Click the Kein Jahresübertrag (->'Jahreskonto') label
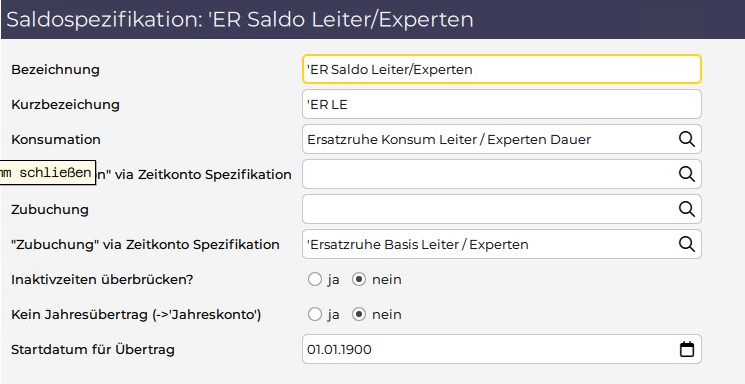Viewport: 745px width, 384px height. (136, 315)
